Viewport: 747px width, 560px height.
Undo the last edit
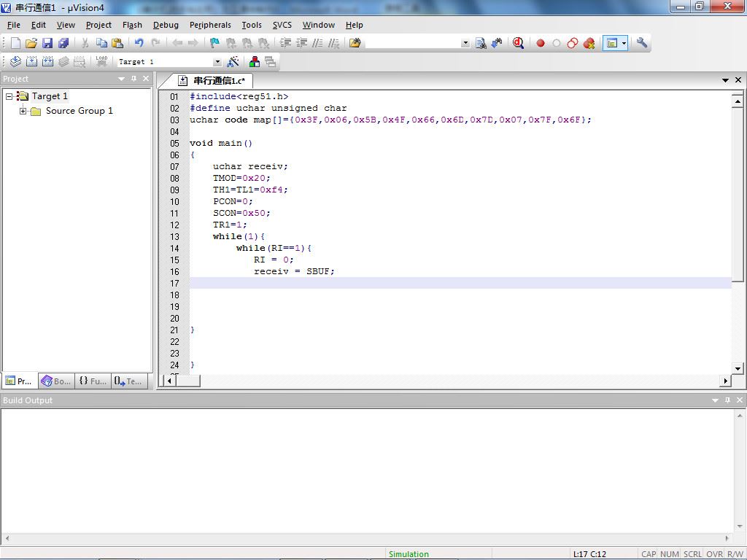[x=139, y=43]
